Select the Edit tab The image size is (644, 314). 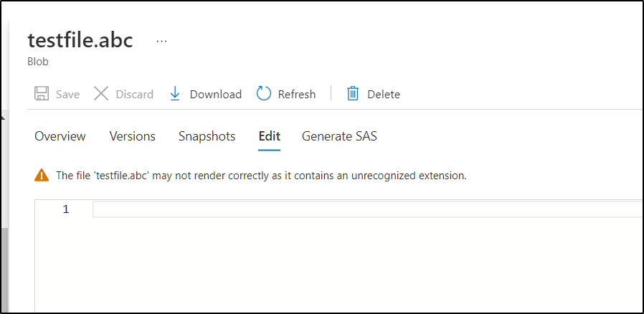tap(270, 136)
